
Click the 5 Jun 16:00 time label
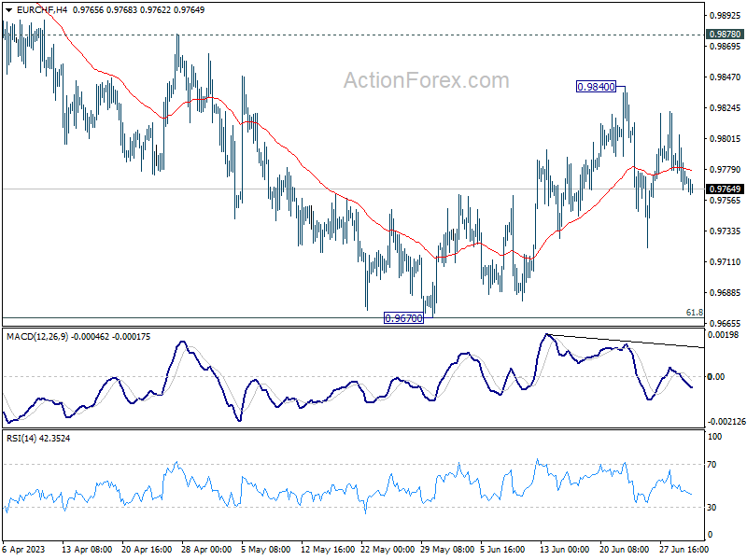pos(502,549)
